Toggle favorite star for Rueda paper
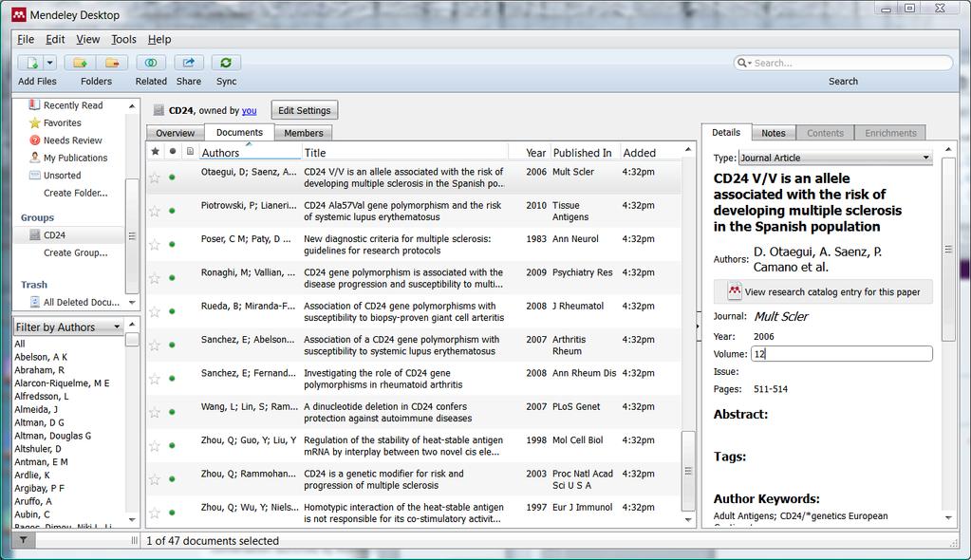Screen dimensions: 971x560 tap(155, 311)
